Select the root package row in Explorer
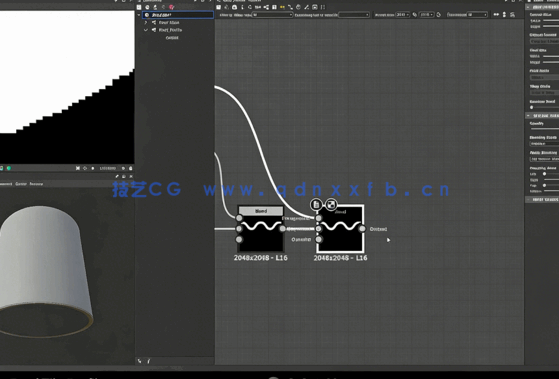559x379 pixels. [178, 15]
